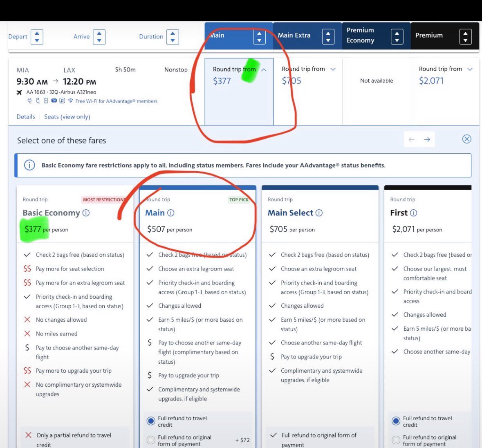Click $507 per person Main price

(170, 229)
